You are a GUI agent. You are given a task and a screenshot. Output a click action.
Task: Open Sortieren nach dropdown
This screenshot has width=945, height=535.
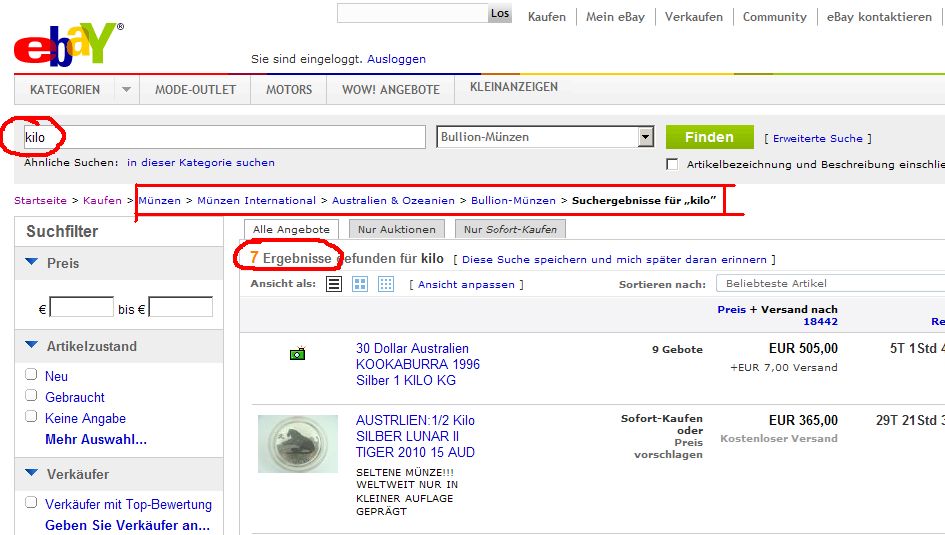click(830, 283)
